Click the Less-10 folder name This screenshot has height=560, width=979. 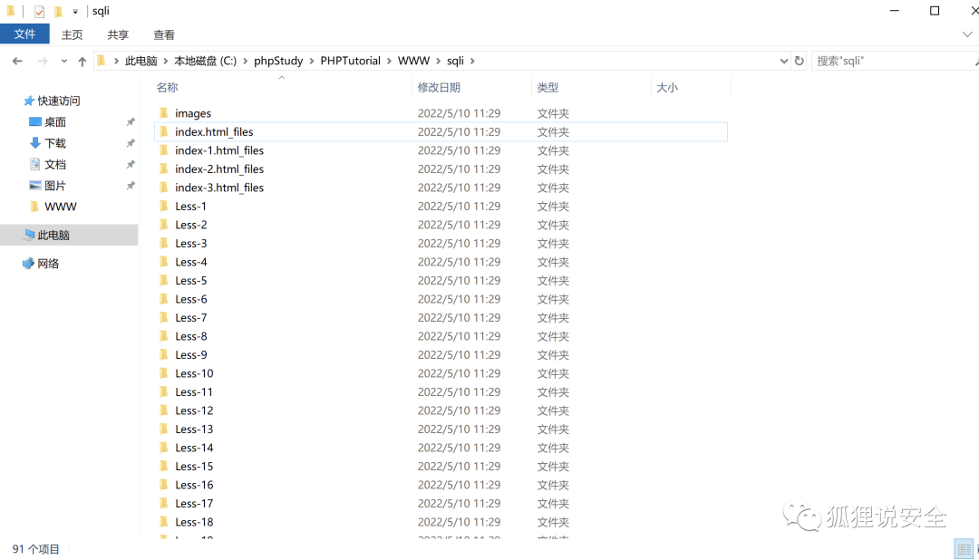[x=194, y=373]
